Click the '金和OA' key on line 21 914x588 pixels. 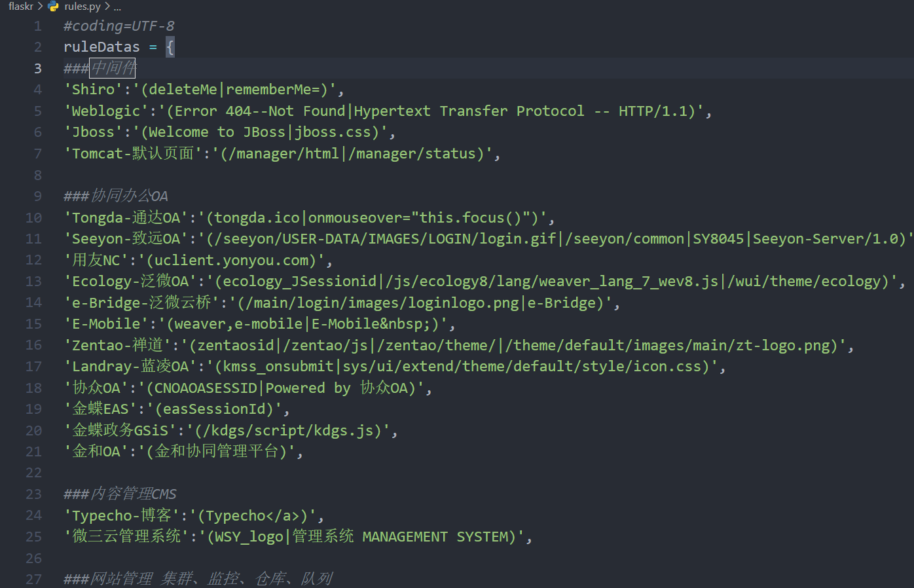(96, 452)
